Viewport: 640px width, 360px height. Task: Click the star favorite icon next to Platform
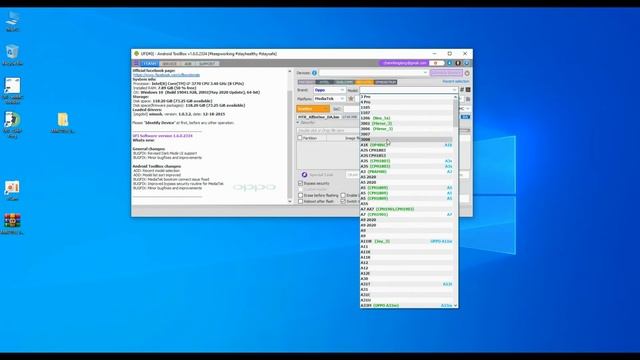coord(351,99)
